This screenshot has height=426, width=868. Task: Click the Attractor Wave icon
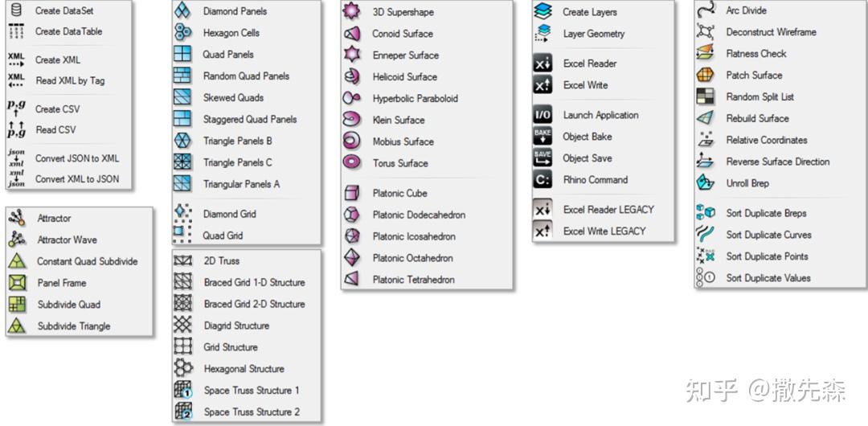tap(17, 240)
